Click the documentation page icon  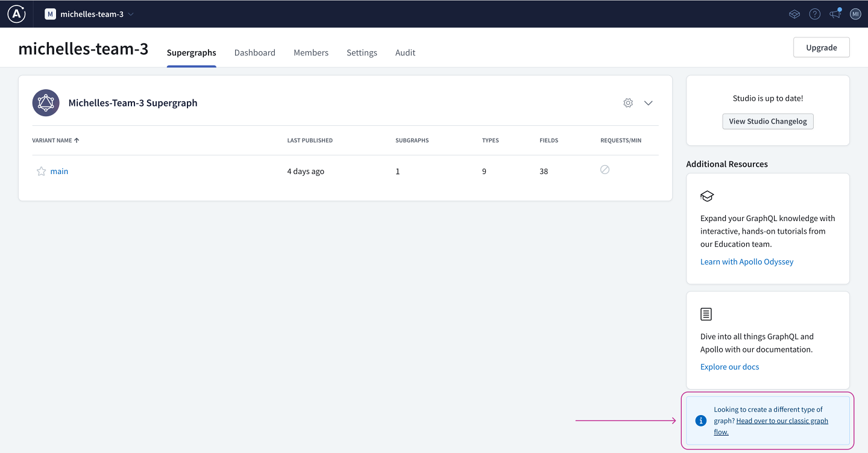pyautogui.click(x=706, y=313)
